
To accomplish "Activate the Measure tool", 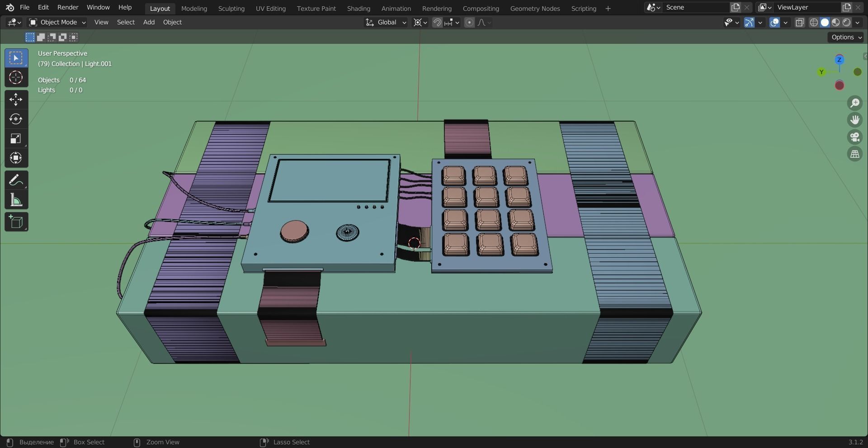I will tap(16, 200).
